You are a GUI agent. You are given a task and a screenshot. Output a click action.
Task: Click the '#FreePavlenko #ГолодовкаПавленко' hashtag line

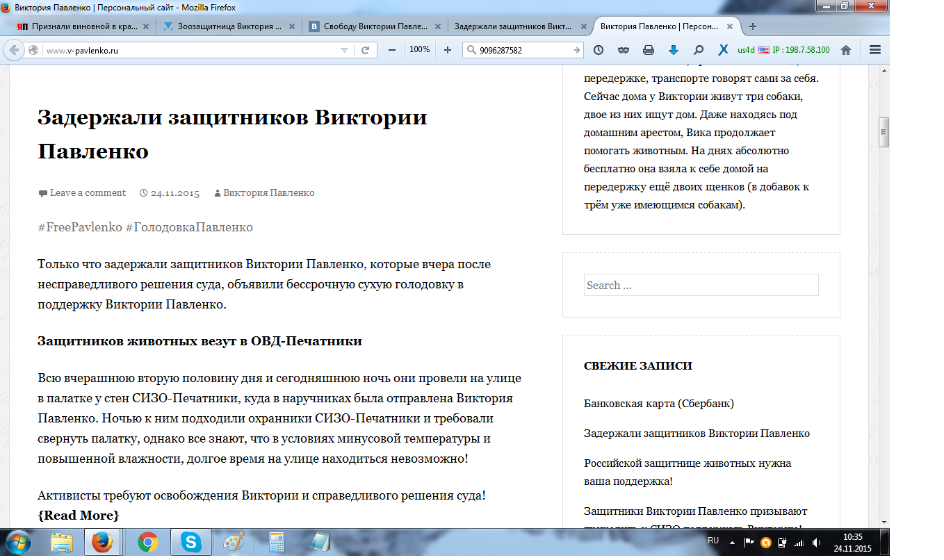(x=145, y=227)
